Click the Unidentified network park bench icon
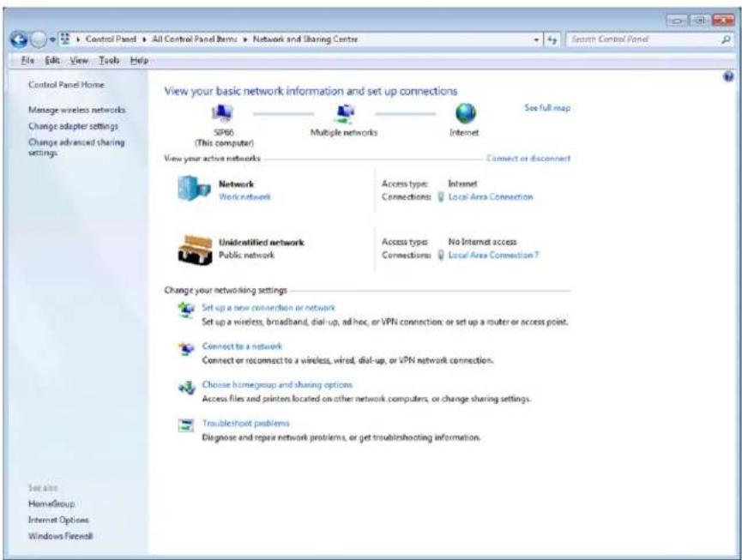Viewport: 742px width, 560px height. tap(195, 250)
